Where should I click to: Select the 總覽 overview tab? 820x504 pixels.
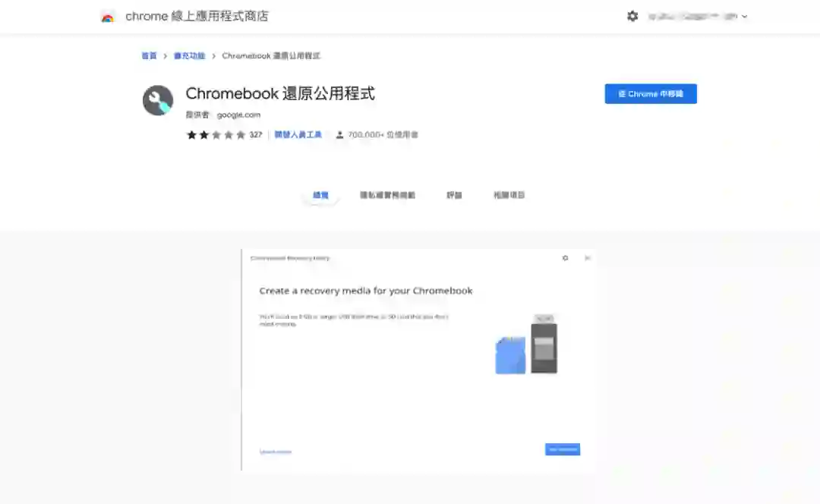[320, 196]
